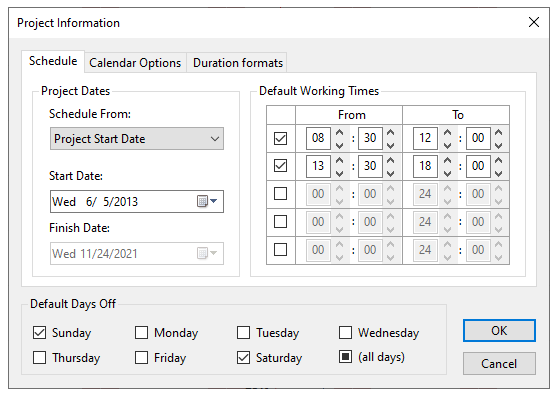This screenshot has height=399, width=556.
Task: Click the first row From hour field 08
Action: coord(318,138)
